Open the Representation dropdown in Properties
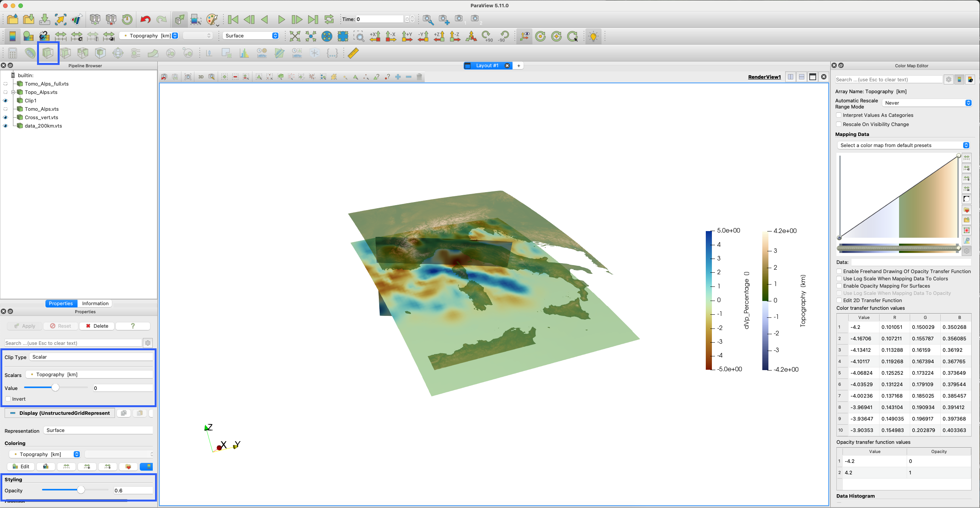Image resolution: width=980 pixels, height=508 pixels. coord(98,430)
